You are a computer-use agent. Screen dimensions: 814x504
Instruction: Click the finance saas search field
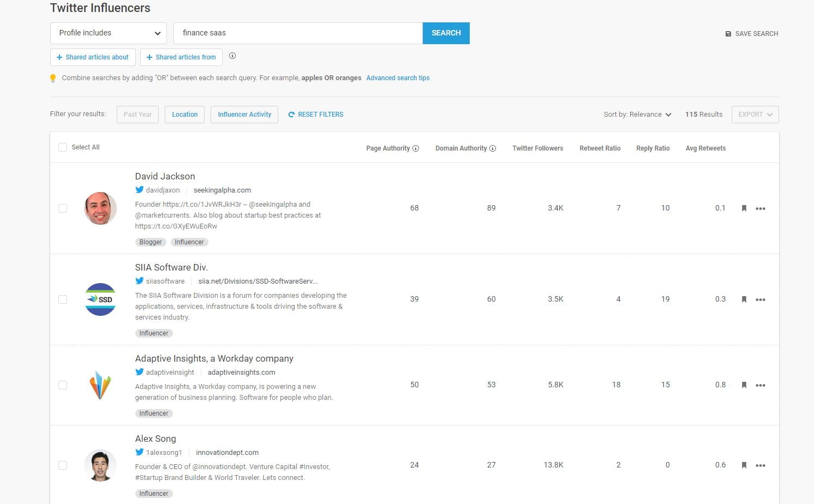(x=298, y=33)
